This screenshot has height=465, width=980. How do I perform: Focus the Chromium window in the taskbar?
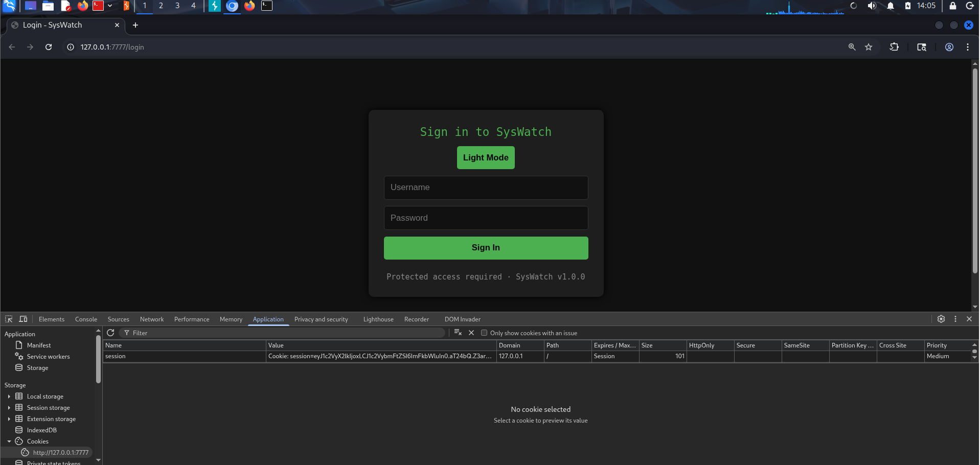coord(232,6)
